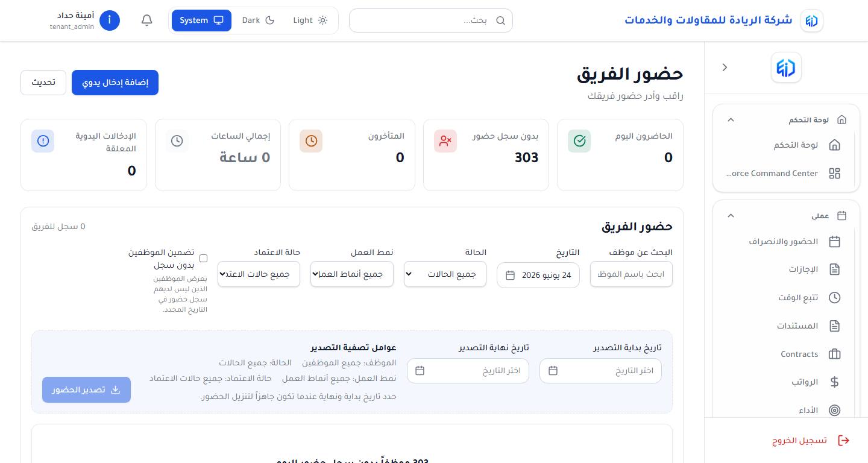Collapse the عملي sidebar section
The height and width of the screenshot is (463, 868).
[731, 216]
